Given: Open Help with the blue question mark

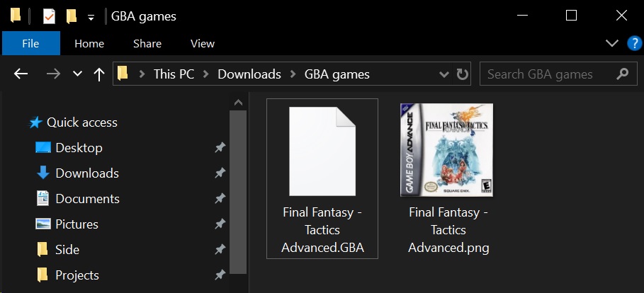Looking at the screenshot, I should pyautogui.click(x=635, y=43).
